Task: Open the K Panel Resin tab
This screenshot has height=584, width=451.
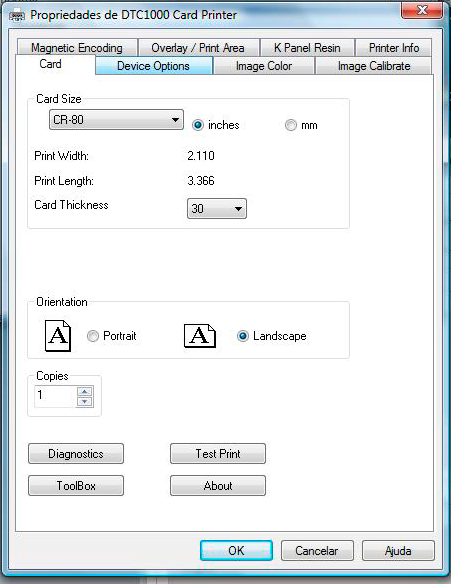Action: (x=307, y=48)
